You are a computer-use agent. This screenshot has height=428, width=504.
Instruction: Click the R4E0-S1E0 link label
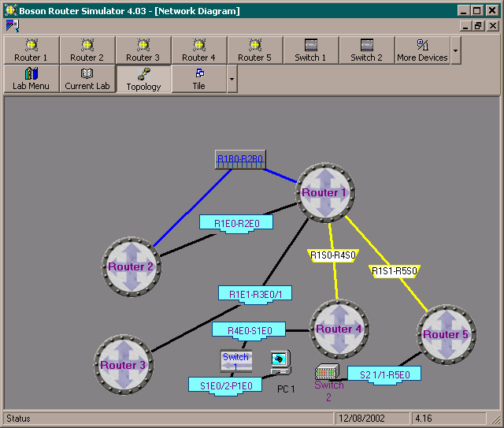click(249, 331)
